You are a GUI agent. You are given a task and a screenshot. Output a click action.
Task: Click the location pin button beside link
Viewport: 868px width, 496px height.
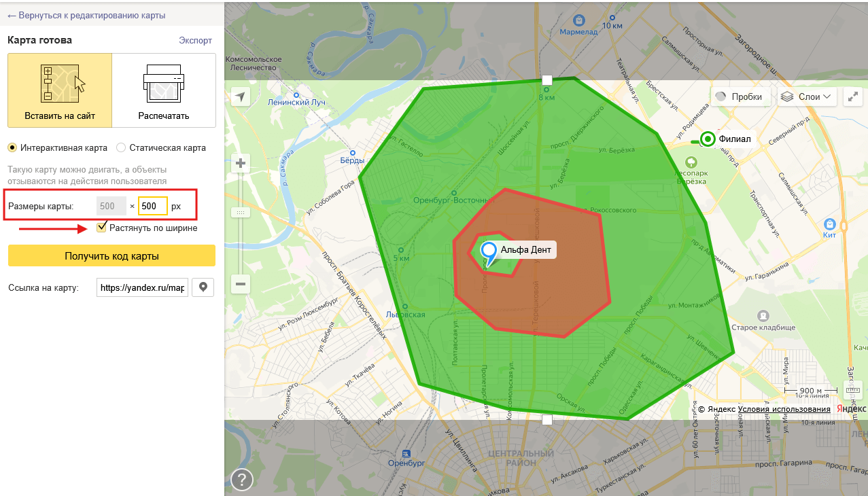(203, 287)
